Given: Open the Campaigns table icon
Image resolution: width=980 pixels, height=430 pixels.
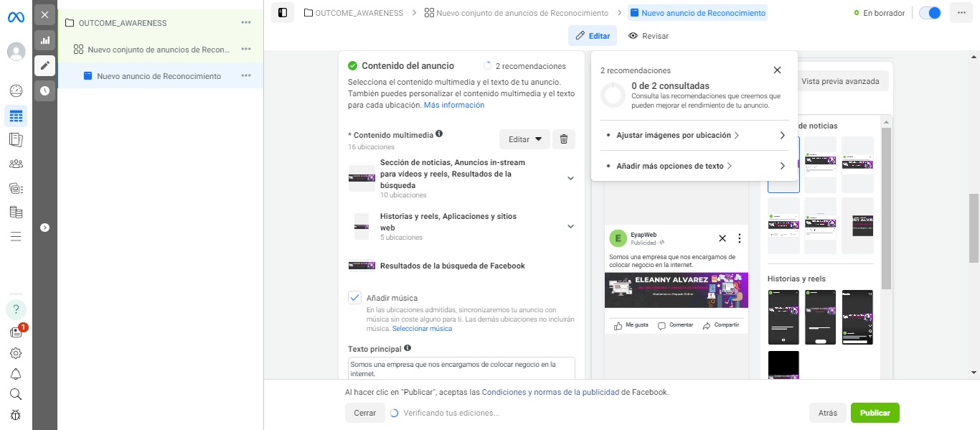Looking at the screenshot, I should tap(16, 116).
